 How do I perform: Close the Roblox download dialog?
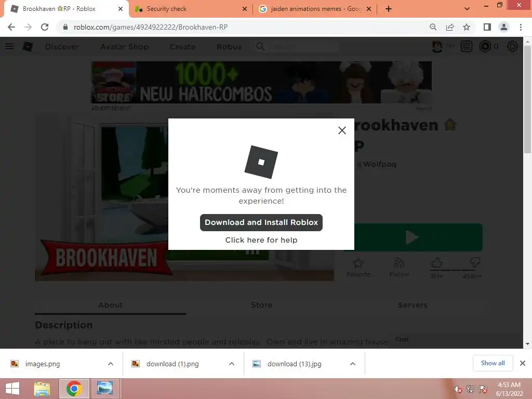click(342, 130)
